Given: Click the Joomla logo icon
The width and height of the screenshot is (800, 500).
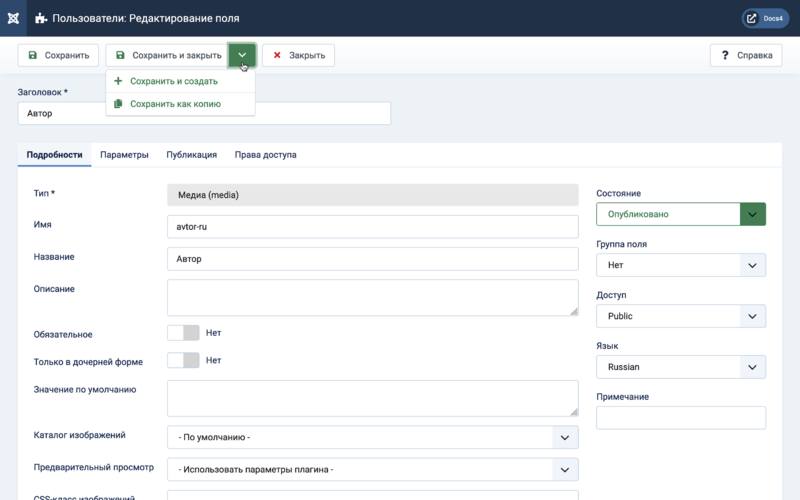Looking at the screenshot, I should click(x=13, y=18).
